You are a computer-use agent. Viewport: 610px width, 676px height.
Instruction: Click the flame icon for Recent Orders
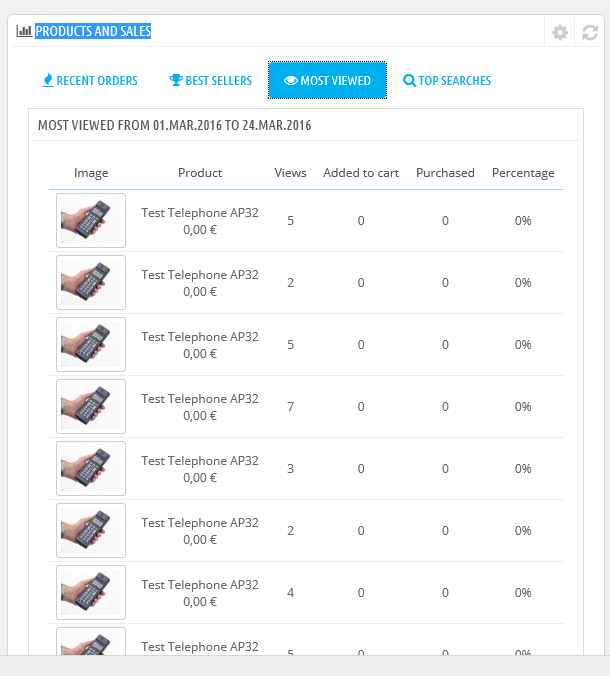pos(48,80)
